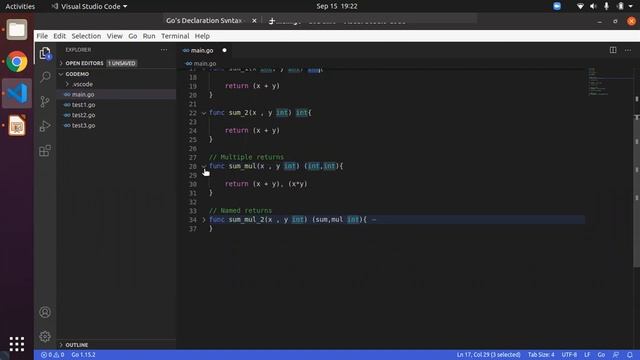Open the Help menu

202,36
